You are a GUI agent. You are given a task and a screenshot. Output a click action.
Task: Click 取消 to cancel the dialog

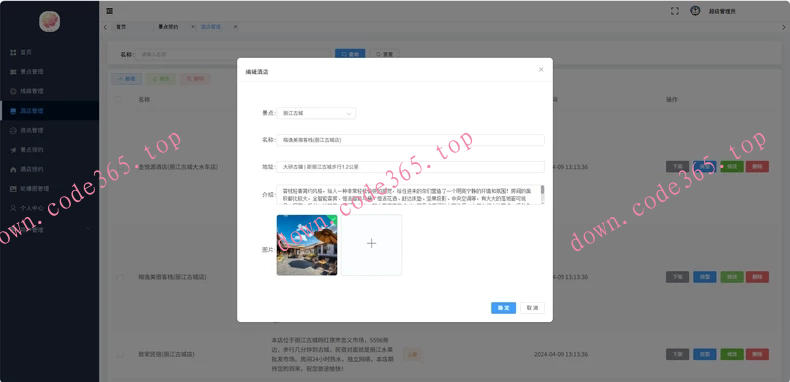[532, 308]
